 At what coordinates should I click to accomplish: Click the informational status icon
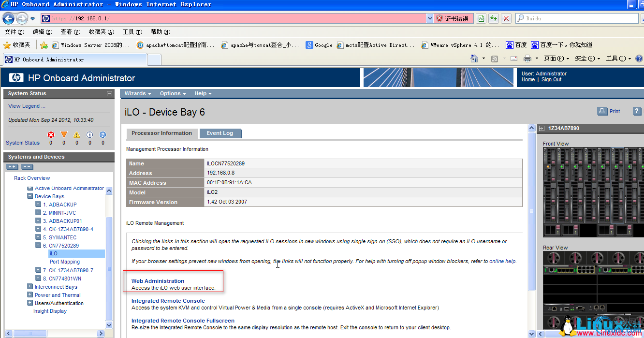point(89,135)
